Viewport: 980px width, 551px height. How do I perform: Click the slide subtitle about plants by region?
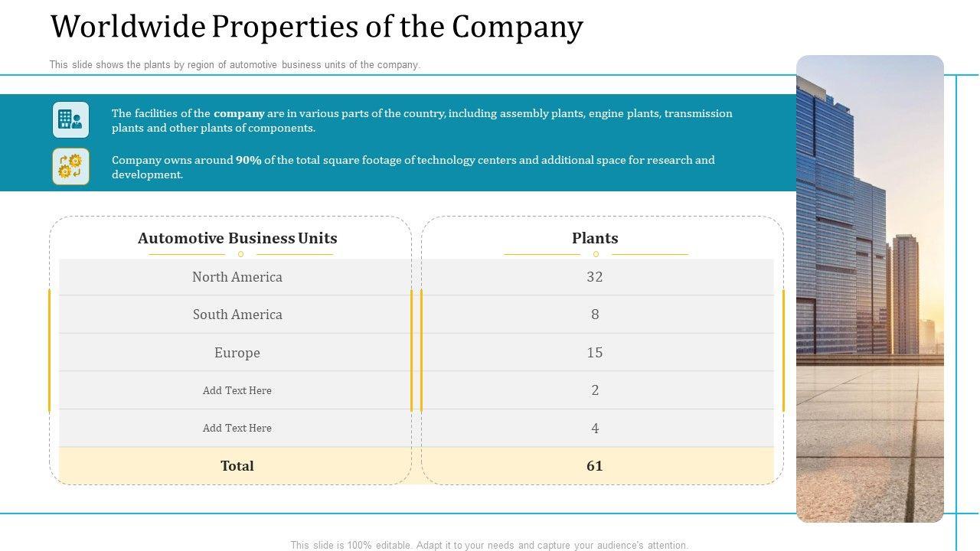click(x=235, y=65)
